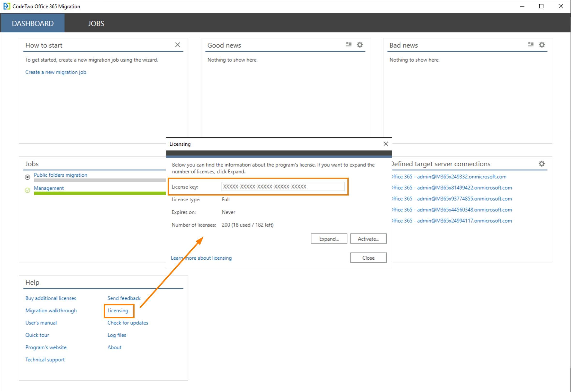Open the Public folders migration job
The height and width of the screenshot is (392, 571).
(x=60, y=175)
